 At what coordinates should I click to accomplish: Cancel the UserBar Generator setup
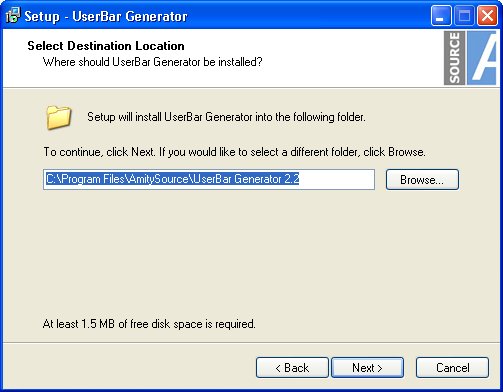452,368
